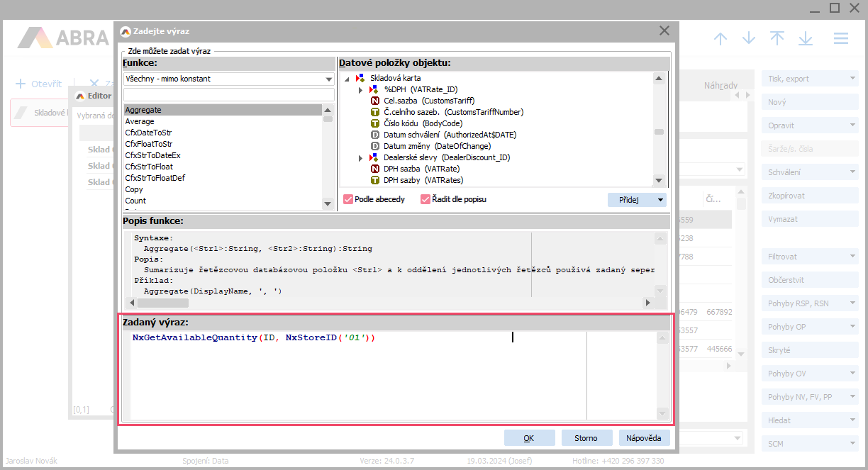Select the Count function in list
Image resolution: width=868 pixels, height=470 pixels.
223,201
